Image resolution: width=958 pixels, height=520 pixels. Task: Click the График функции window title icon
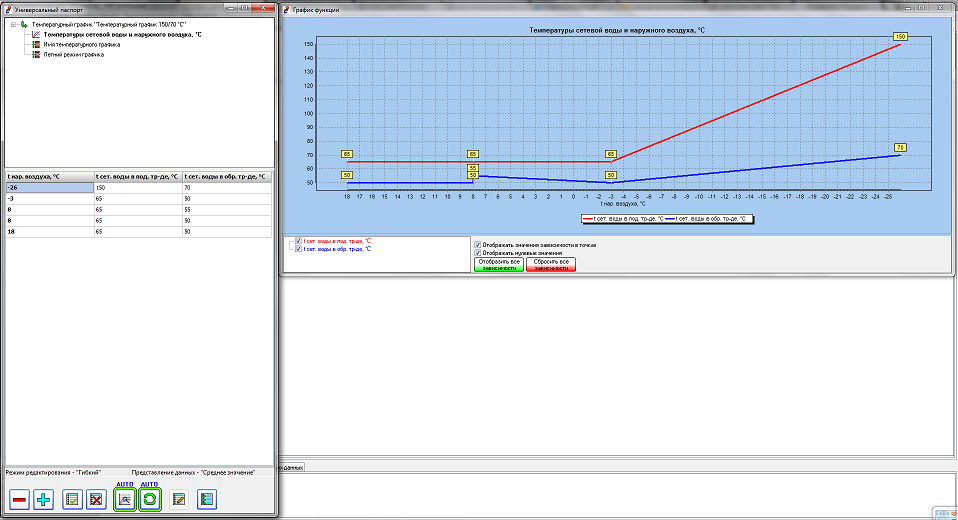285,10
